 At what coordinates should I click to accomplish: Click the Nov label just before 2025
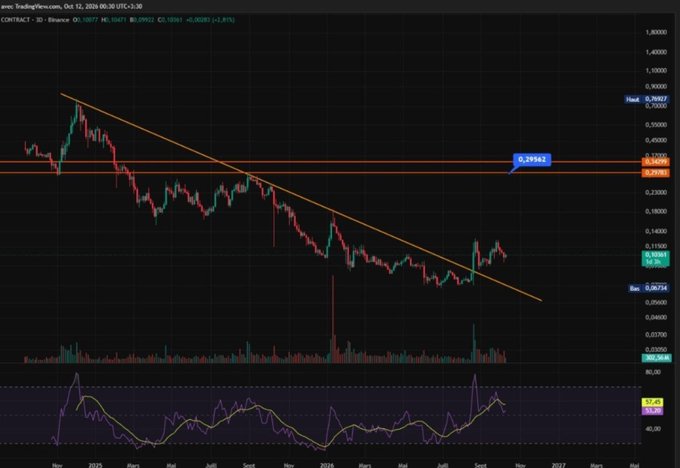pyautogui.click(x=57, y=465)
